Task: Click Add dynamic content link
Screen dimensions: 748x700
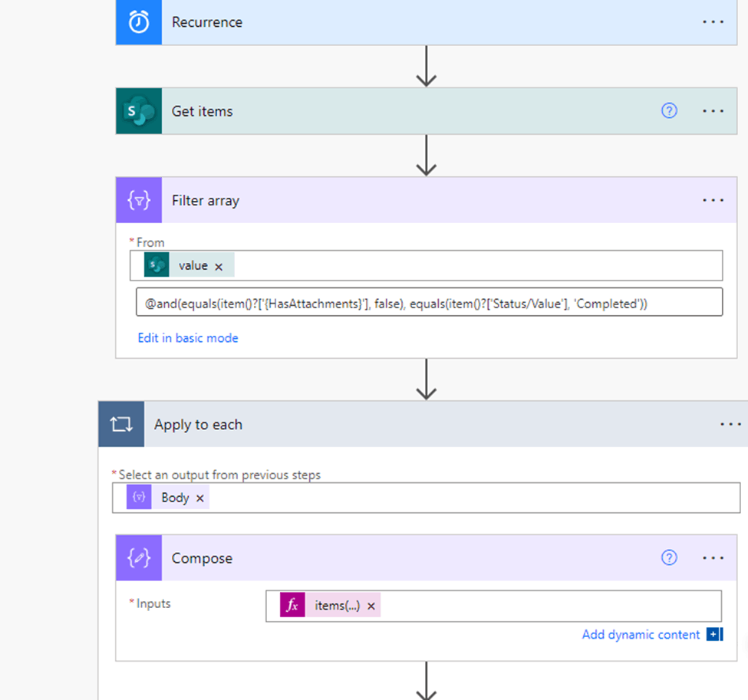Action: (641, 635)
